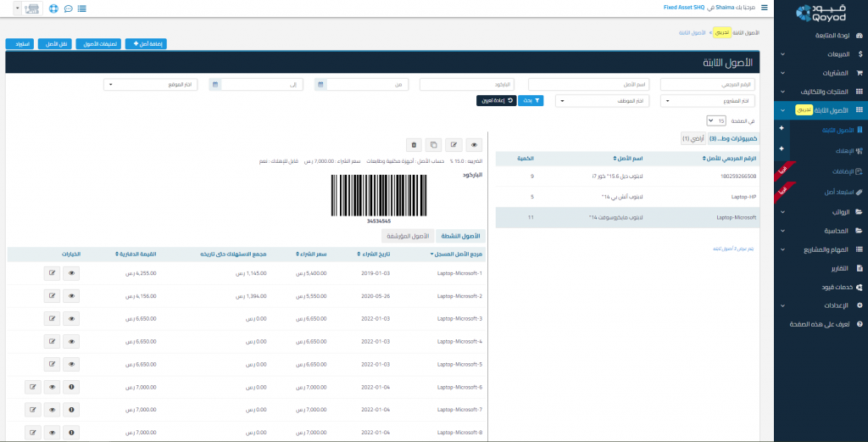The width and height of the screenshot is (868, 442).
Task: Click the copy asset icon above barcode
Action: click(x=433, y=145)
